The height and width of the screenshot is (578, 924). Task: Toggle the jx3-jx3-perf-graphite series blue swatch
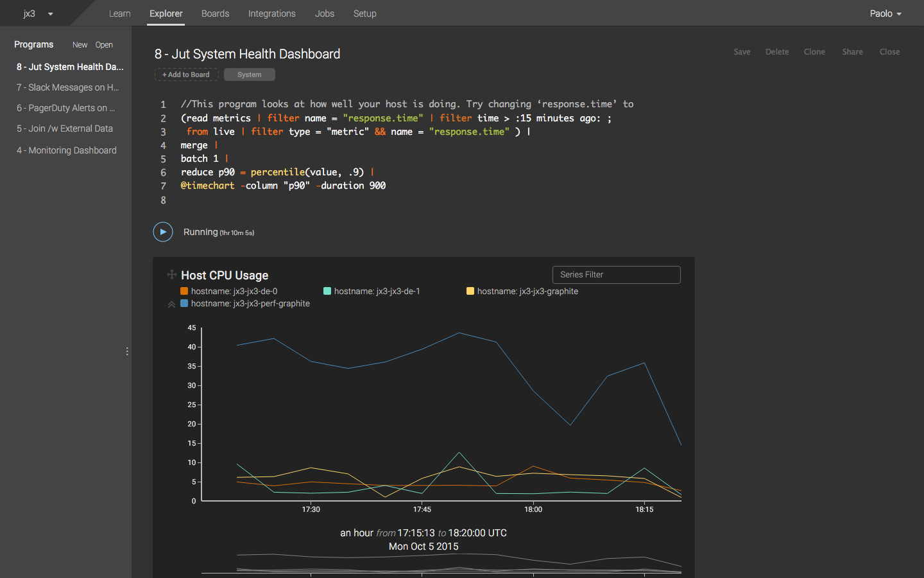coord(184,303)
